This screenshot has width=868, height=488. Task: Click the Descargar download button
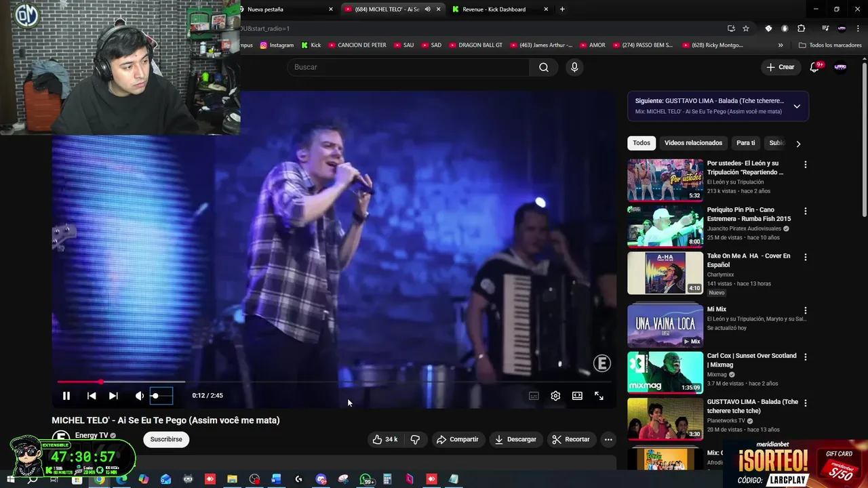[x=515, y=439]
